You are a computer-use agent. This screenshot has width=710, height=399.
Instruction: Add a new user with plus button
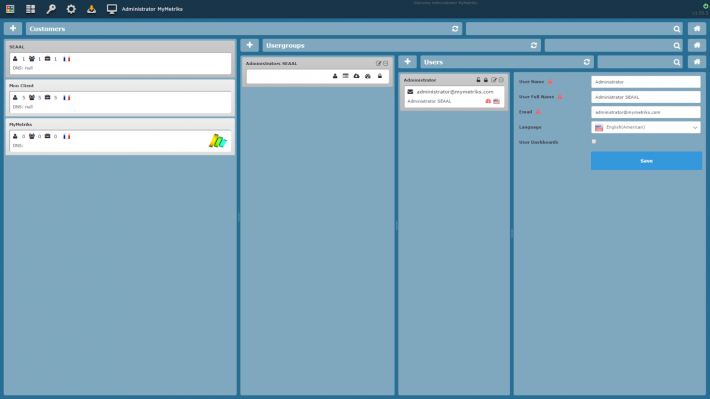click(408, 62)
